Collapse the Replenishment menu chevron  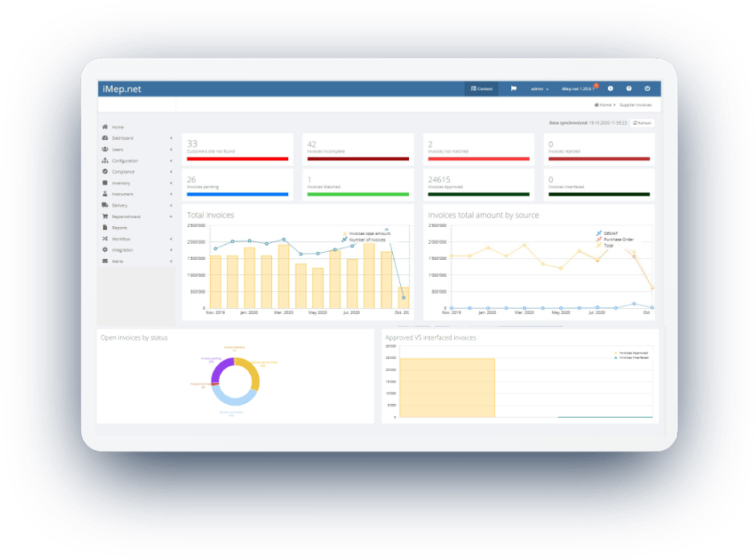171,216
